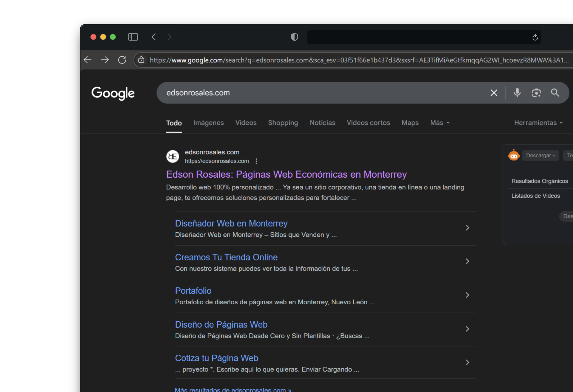
Task: Expand chevron for Diseñador Web en Monterrey
Action: [x=467, y=228]
